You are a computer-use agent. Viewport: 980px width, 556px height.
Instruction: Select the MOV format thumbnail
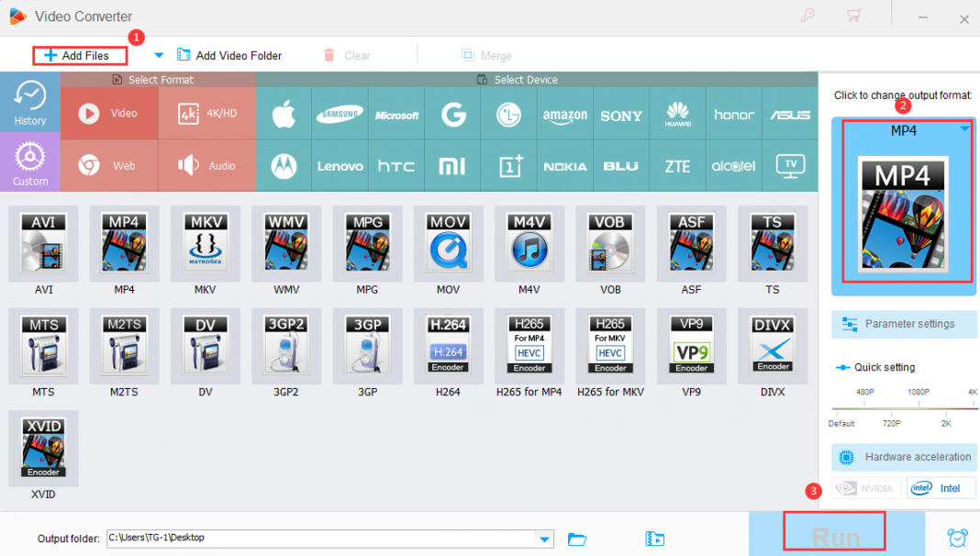pyautogui.click(x=448, y=244)
